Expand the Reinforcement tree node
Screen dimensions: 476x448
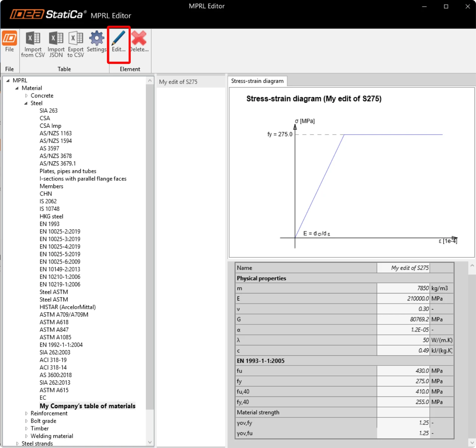tap(27, 414)
